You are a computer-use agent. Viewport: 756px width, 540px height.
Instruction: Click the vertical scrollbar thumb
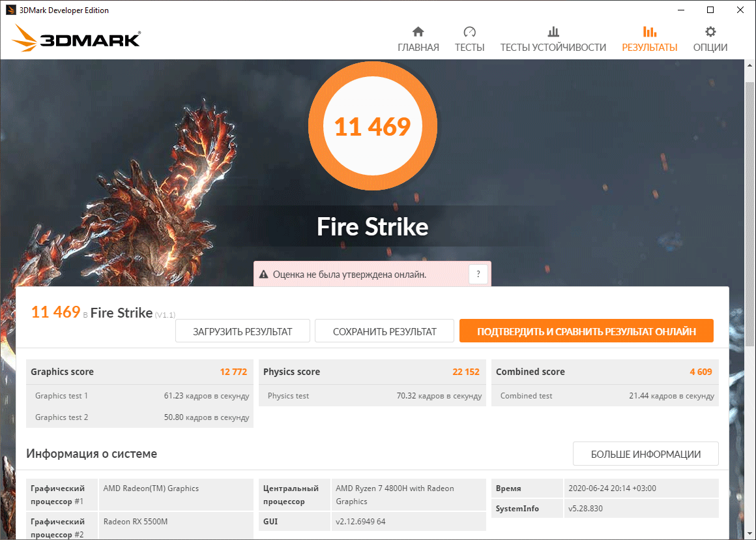click(x=749, y=214)
